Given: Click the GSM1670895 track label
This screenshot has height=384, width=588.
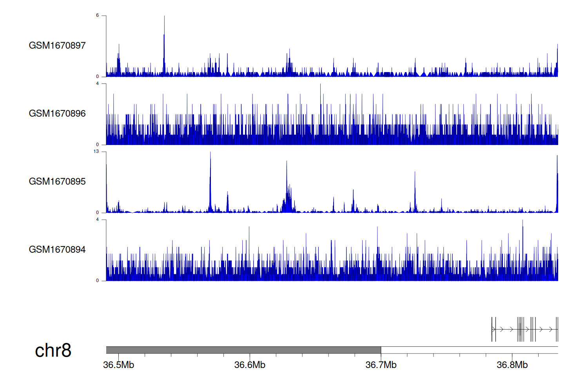Looking at the screenshot, I should coord(57,181).
